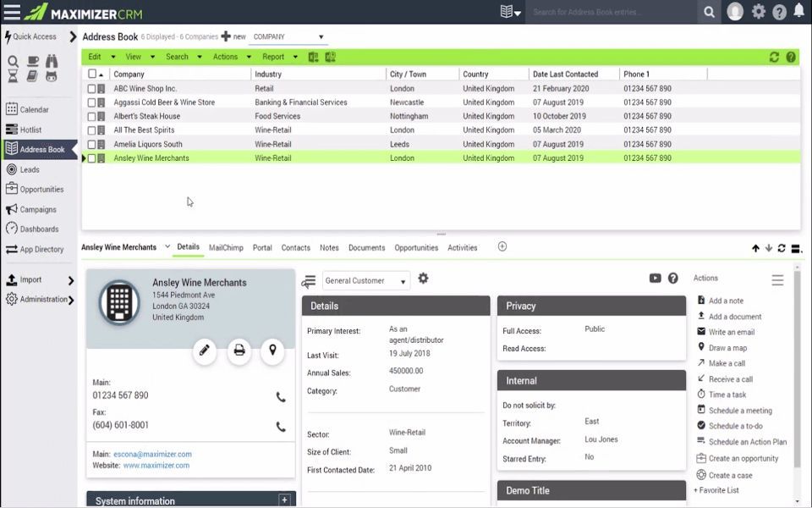
Task: Open the hamburger main menu
Action: 12,11
